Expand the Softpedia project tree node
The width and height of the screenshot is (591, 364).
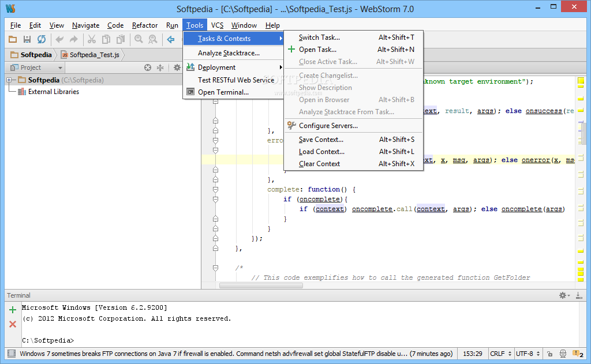(x=9, y=80)
